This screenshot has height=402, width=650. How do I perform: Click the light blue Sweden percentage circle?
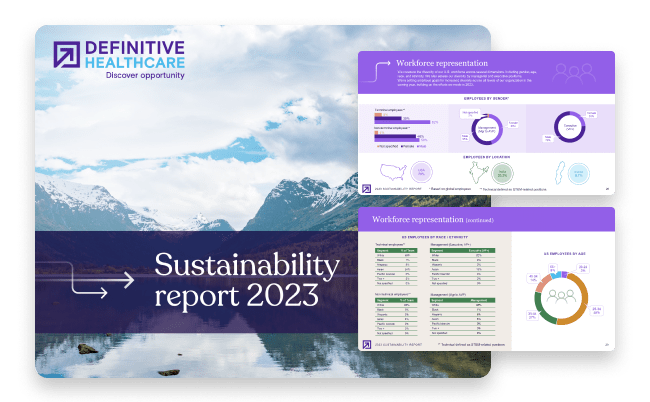pyautogui.click(x=579, y=174)
